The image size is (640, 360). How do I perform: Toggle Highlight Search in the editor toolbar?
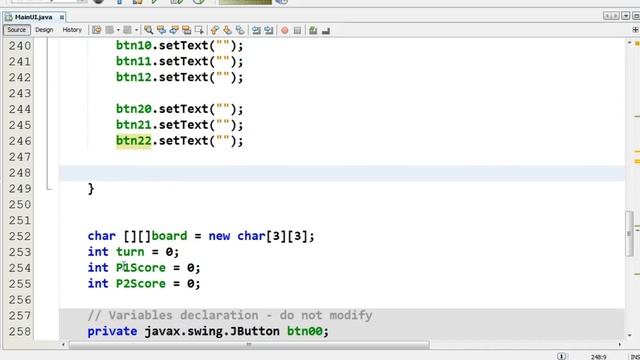[187, 30]
